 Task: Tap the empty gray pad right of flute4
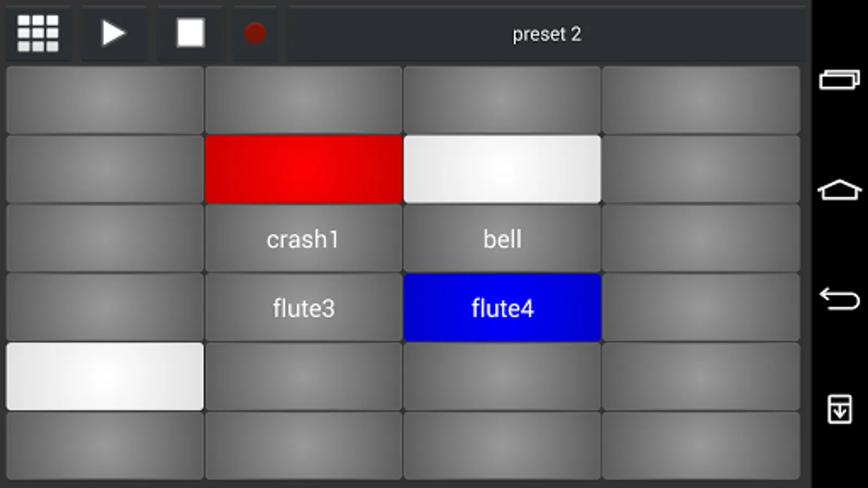(x=701, y=307)
